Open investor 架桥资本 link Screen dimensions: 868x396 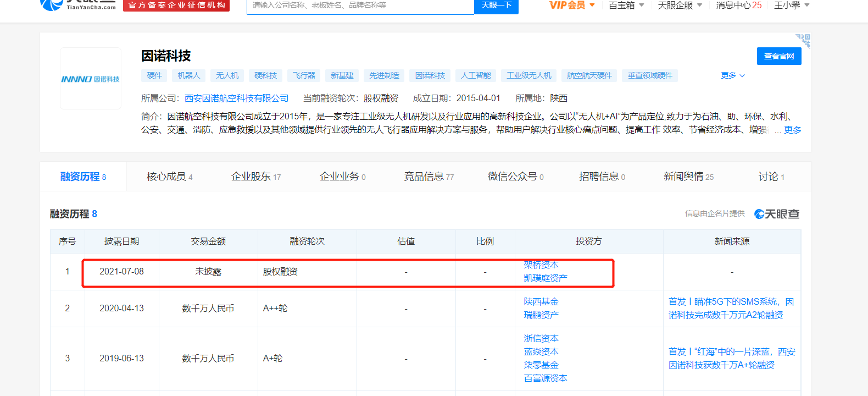pyautogui.click(x=541, y=265)
